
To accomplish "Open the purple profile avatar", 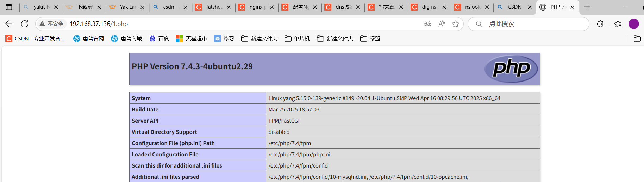I will click(634, 24).
